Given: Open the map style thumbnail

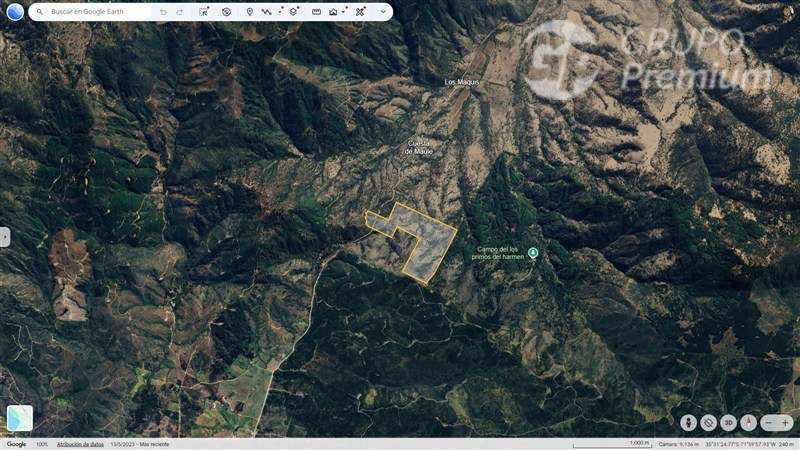Looking at the screenshot, I should tap(20, 418).
